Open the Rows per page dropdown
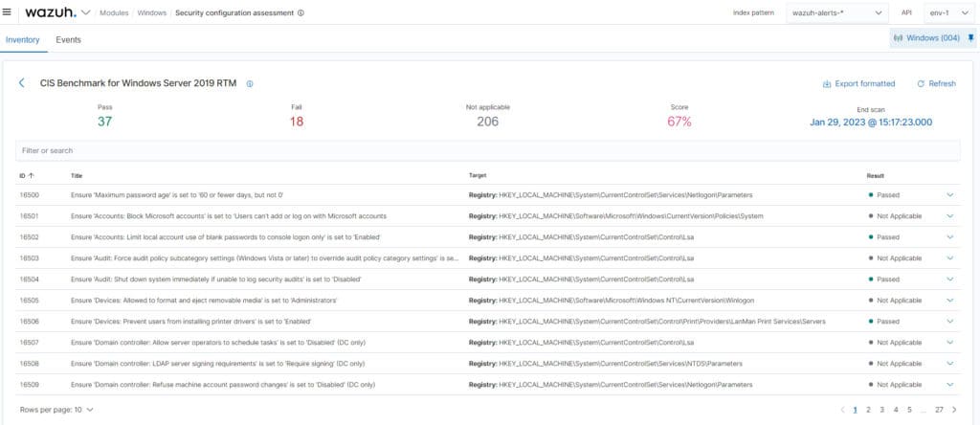The height and width of the screenshot is (425, 980). (x=56, y=410)
